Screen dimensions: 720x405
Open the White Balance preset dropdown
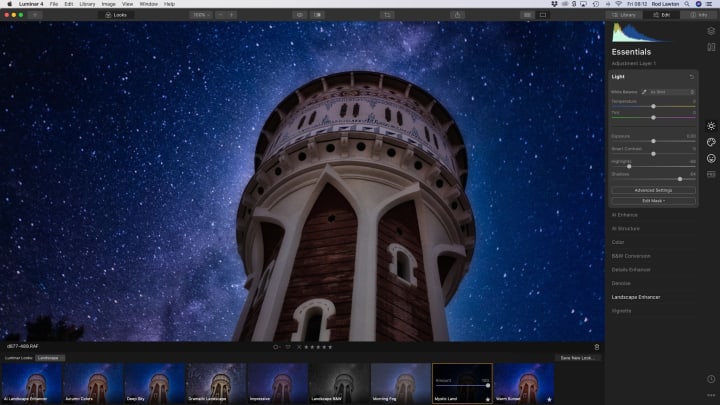click(672, 92)
